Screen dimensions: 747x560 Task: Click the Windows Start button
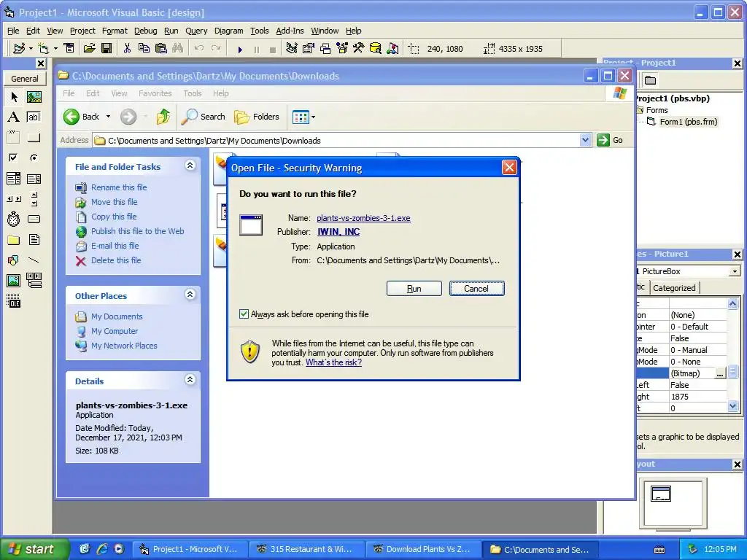[x=34, y=549]
